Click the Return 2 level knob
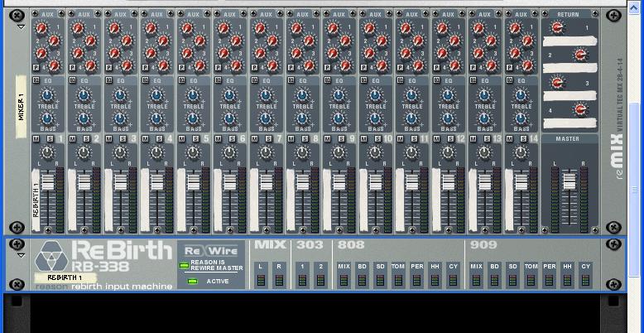The image size is (644, 333). [x=580, y=55]
